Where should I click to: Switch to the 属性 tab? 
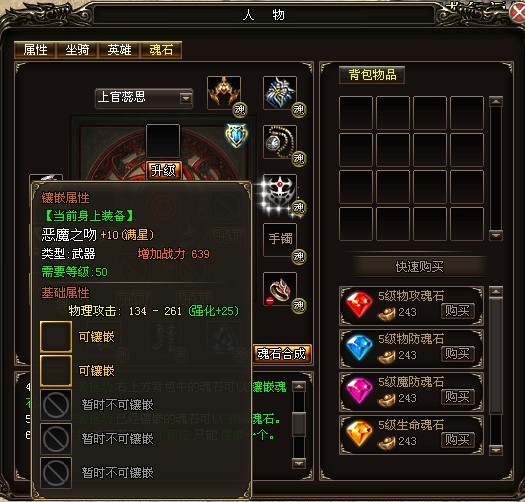[x=35, y=50]
